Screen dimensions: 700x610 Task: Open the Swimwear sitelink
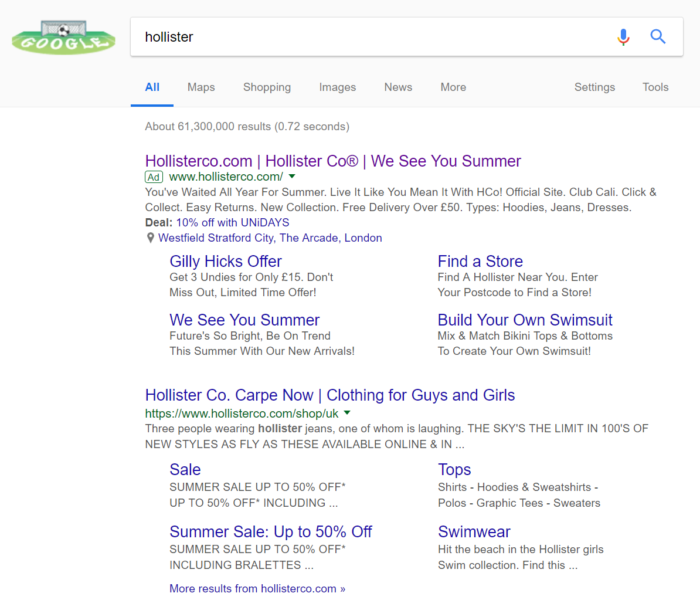pos(474,531)
